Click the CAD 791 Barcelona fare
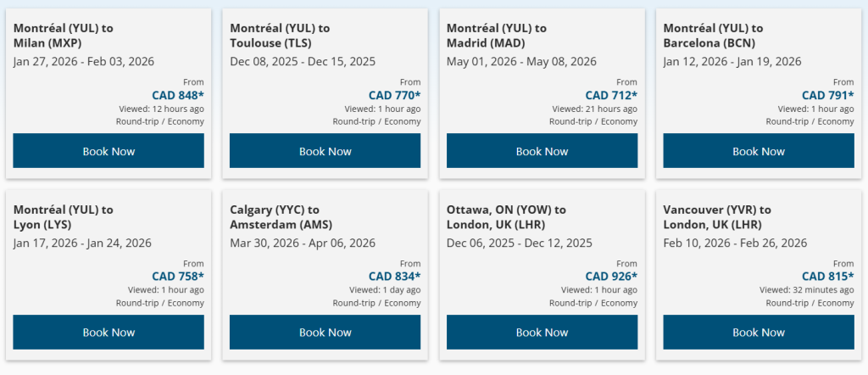This screenshot has height=375, width=868. coord(827,95)
